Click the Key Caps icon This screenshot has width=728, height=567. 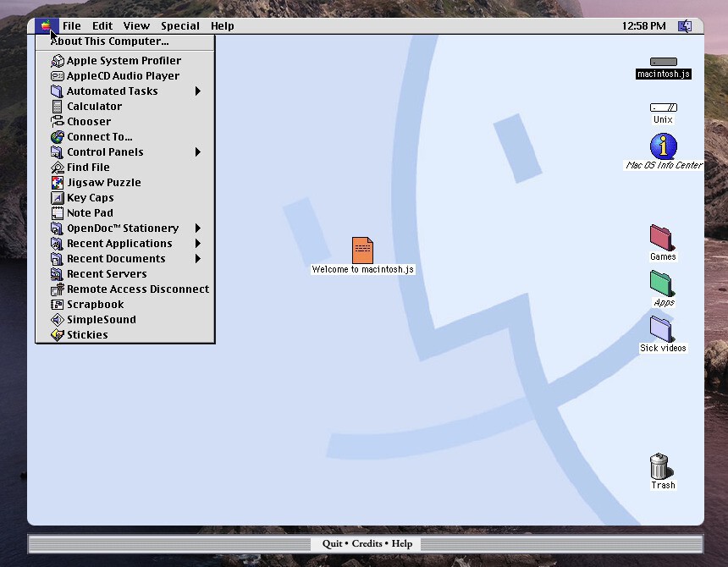point(57,198)
